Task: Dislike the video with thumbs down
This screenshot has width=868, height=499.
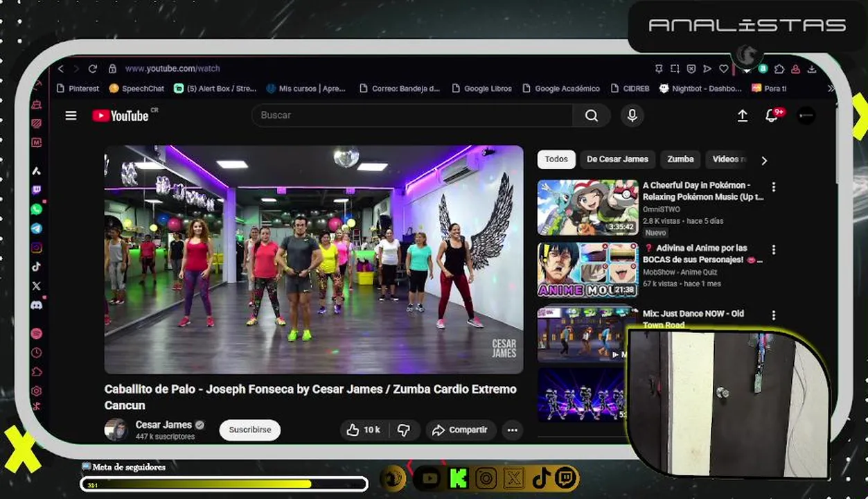Action: coord(404,430)
